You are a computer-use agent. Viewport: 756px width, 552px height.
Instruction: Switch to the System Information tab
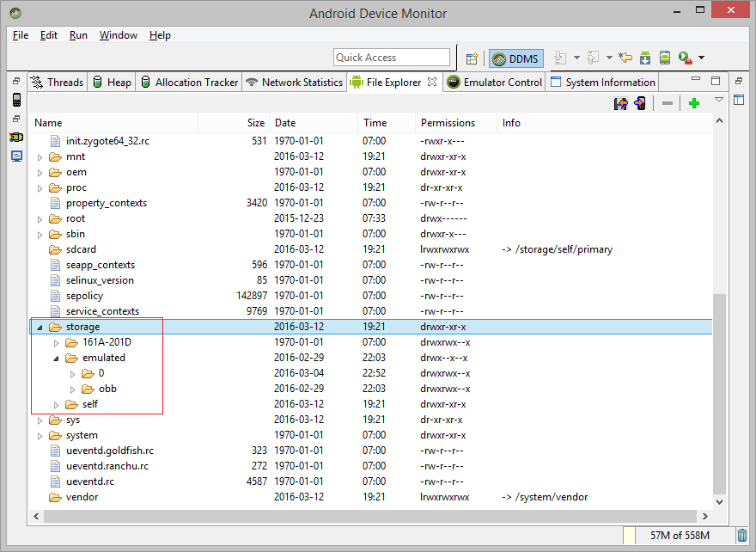point(603,82)
